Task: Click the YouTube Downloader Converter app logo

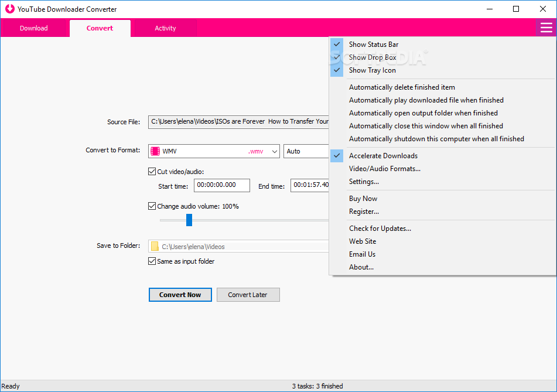Action: pyautogui.click(x=9, y=9)
